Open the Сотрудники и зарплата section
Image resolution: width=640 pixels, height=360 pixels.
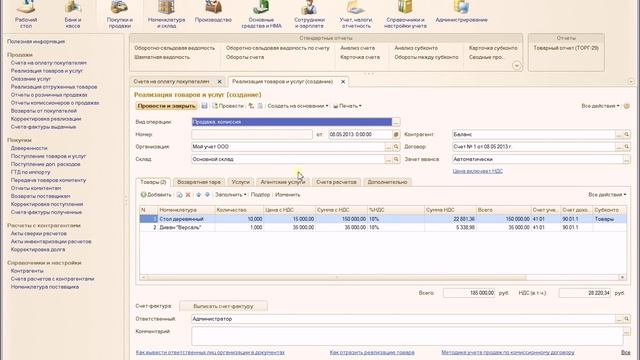coord(309,15)
